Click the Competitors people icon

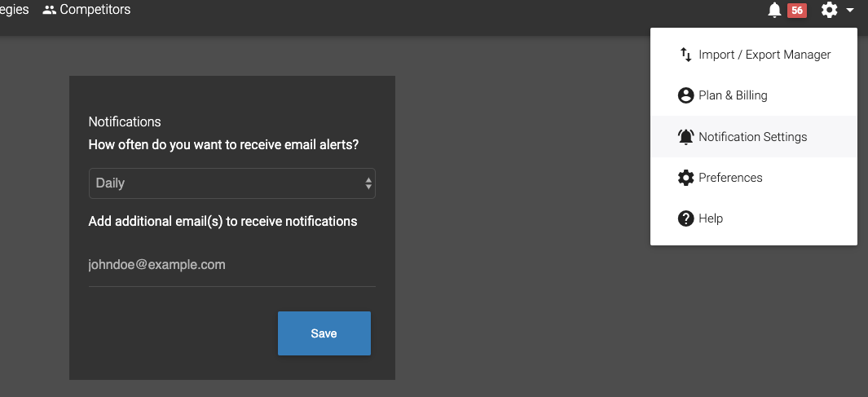[49, 10]
